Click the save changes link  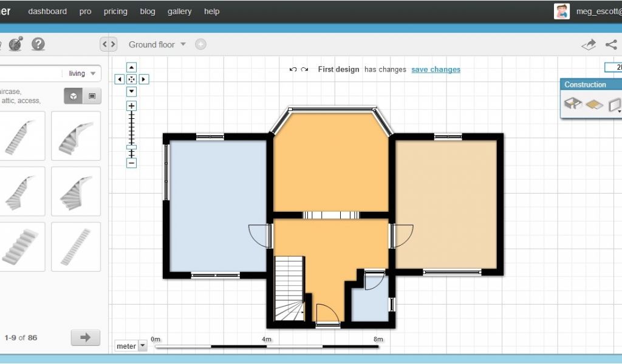point(436,70)
